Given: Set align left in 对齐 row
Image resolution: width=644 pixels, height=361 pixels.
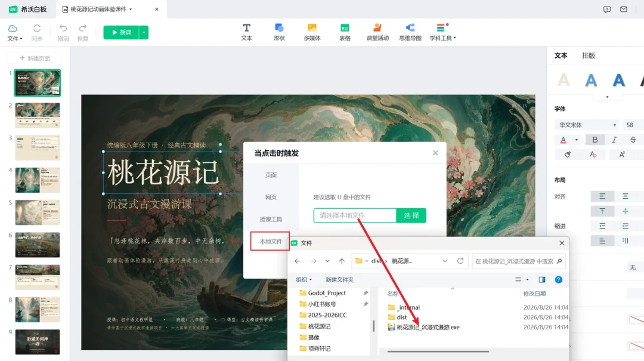Looking at the screenshot, I should (x=602, y=196).
